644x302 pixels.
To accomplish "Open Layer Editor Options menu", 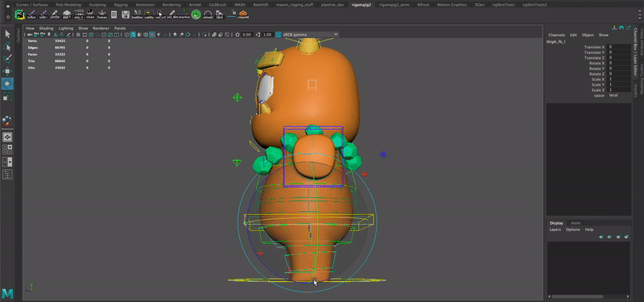I will point(572,230).
